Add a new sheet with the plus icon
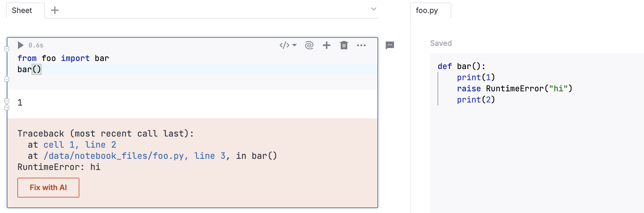Image resolution: width=644 pixels, height=213 pixels. click(55, 10)
